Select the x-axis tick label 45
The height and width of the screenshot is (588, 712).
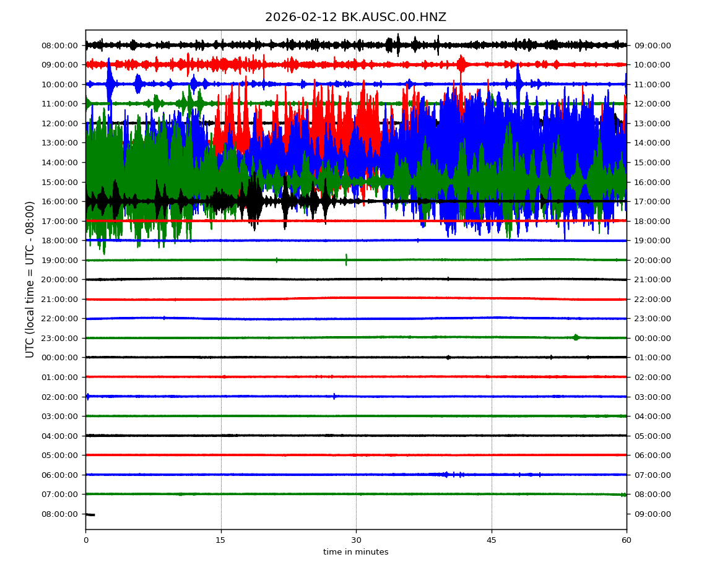(x=492, y=540)
